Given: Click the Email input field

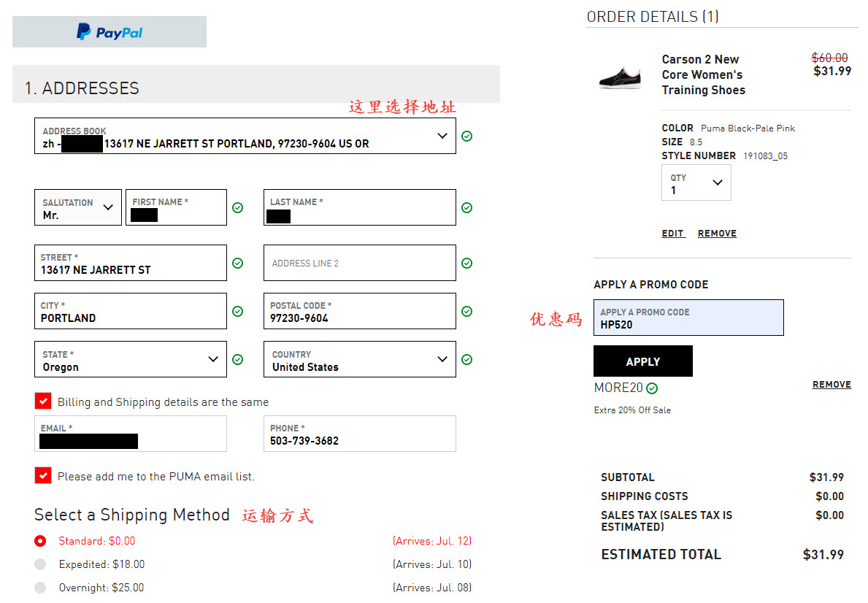Looking at the screenshot, I should [x=131, y=434].
